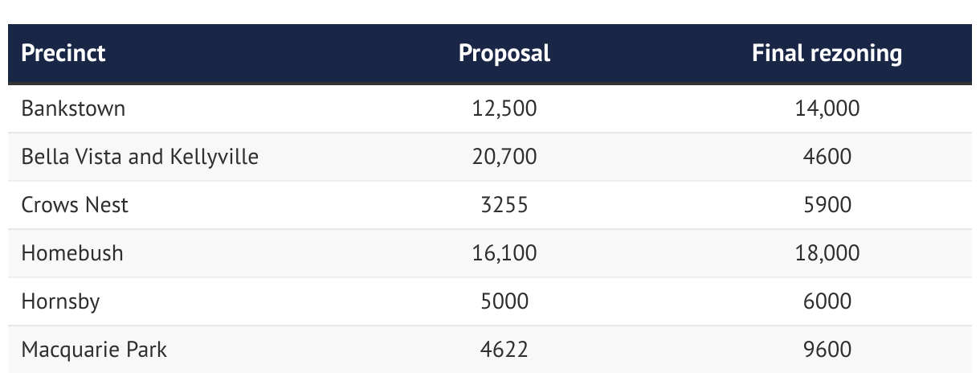The image size is (980, 381).
Task: Select the Homebush precinct cell
Action: pyautogui.click(x=72, y=253)
